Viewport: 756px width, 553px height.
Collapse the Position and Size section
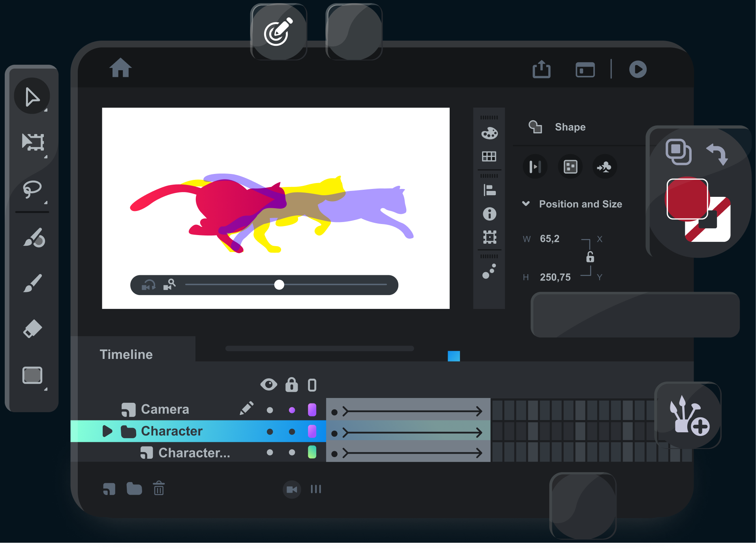[x=526, y=204]
